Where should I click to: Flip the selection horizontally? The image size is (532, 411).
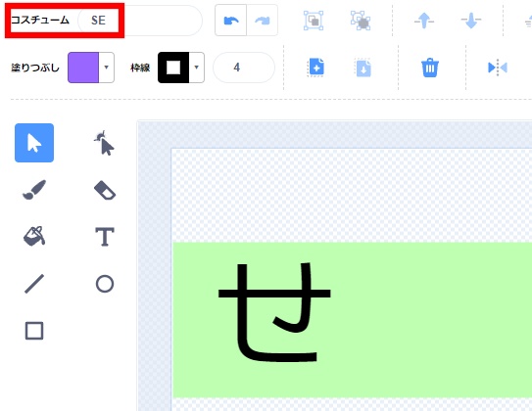tap(498, 68)
